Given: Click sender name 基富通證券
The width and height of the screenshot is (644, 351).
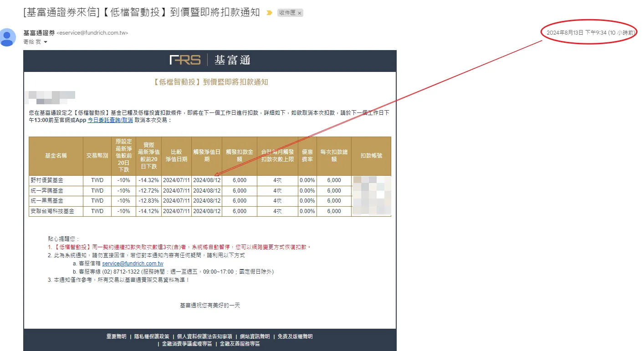Looking at the screenshot, I should point(39,33).
